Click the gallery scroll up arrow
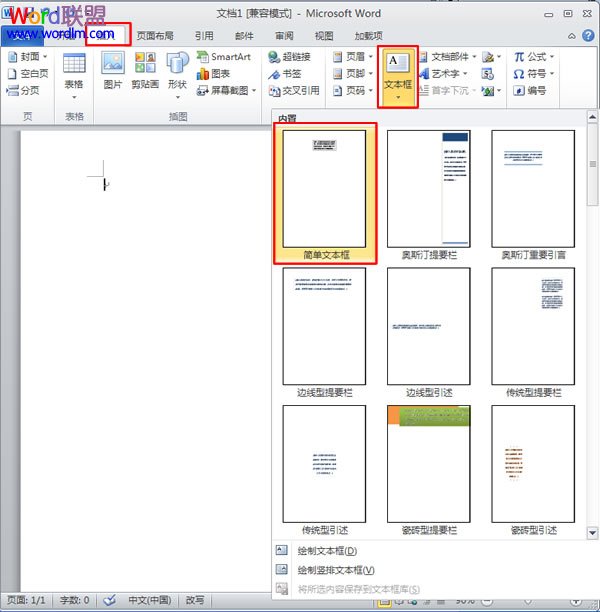 click(x=592, y=117)
